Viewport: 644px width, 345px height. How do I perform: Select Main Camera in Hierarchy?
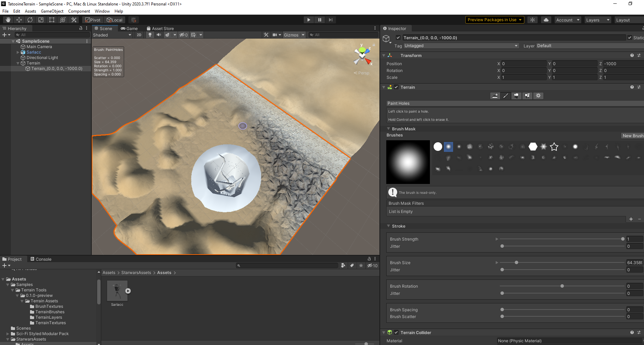(x=39, y=47)
